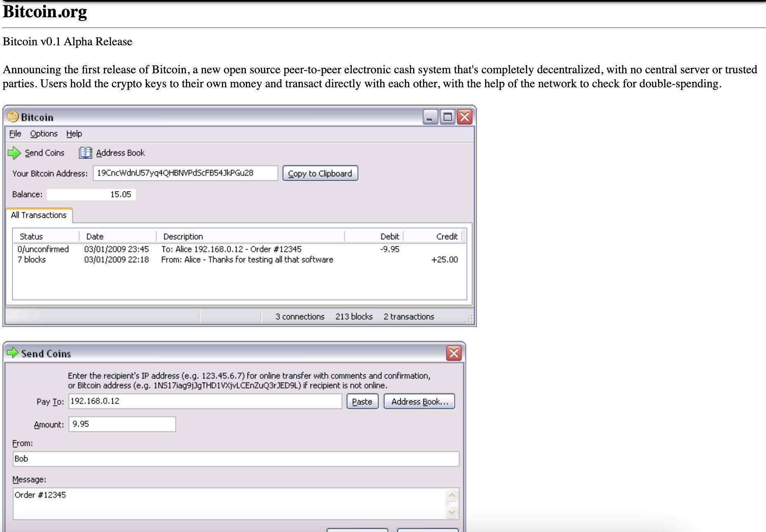Click the Bitcoin coin icon in title bar
Screen dimensions: 766x532
pyautogui.click(x=13, y=117)
